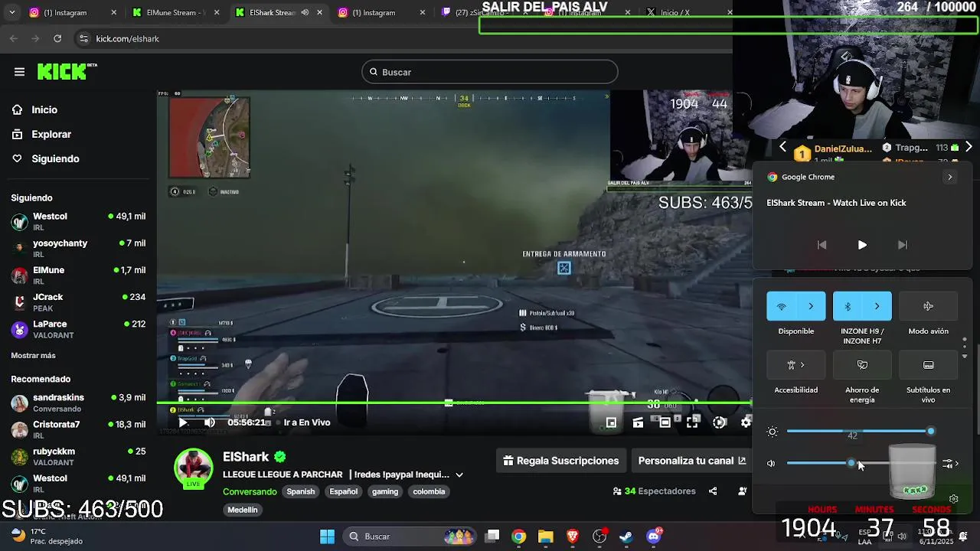
Task: Seek on the green video progress bar
Action: pyautogui.click(x=454, y=403)
